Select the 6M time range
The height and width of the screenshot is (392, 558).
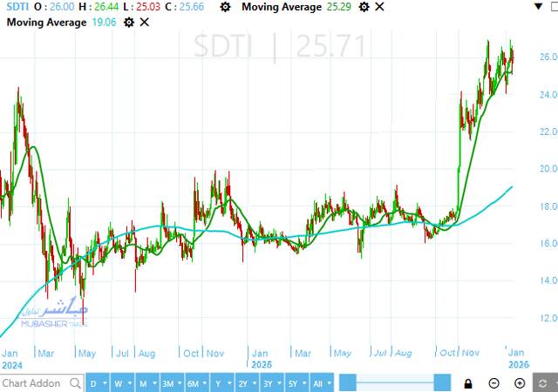click(197, 382)
